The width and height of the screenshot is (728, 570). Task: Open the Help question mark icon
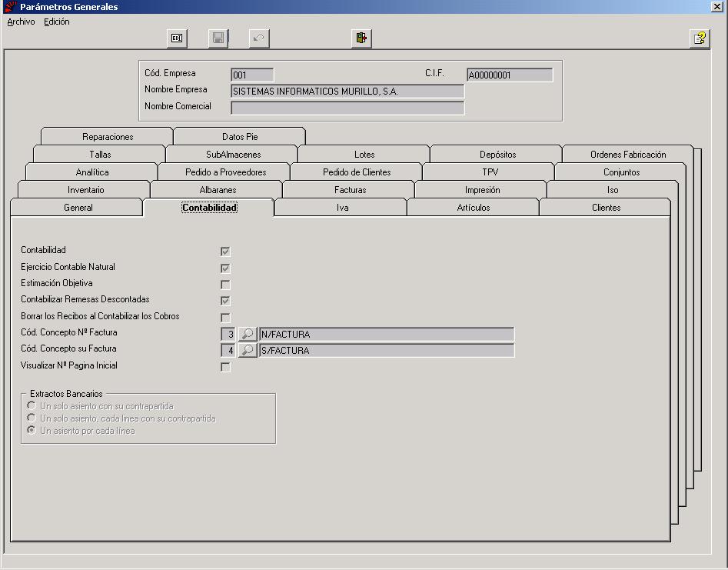(700, 38)
